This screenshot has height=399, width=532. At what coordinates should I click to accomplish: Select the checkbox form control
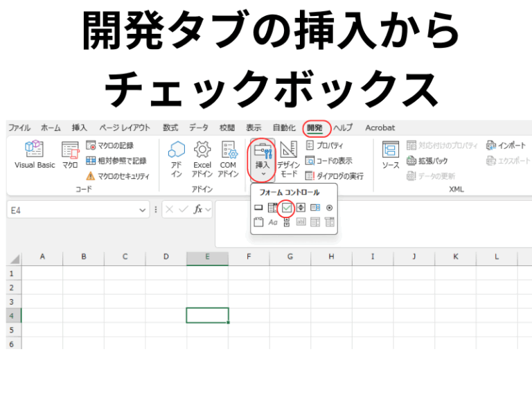pos(287,207)
